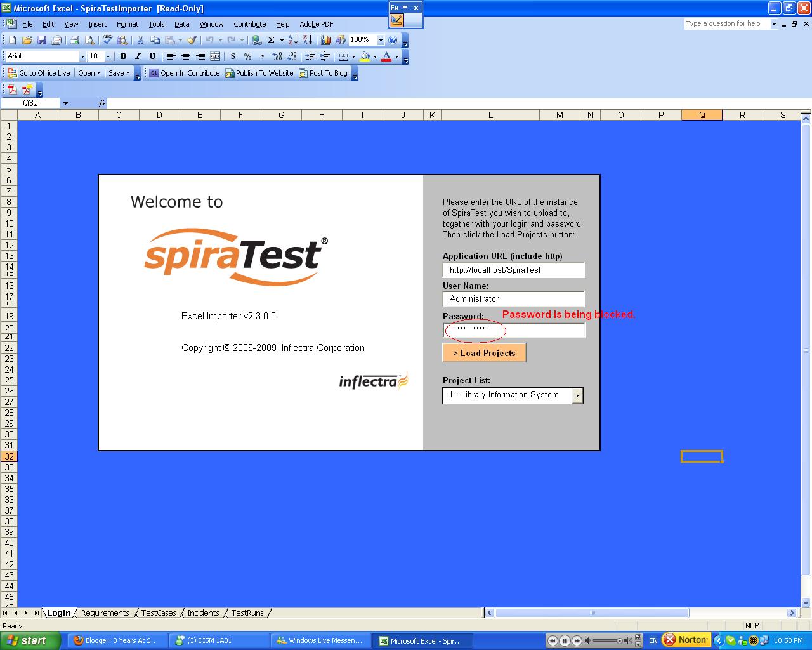The width and height of the screenshot is (812, 650).
Task: Switch to the TestRuns sheet tab
Action: click(x=247, y=613)
